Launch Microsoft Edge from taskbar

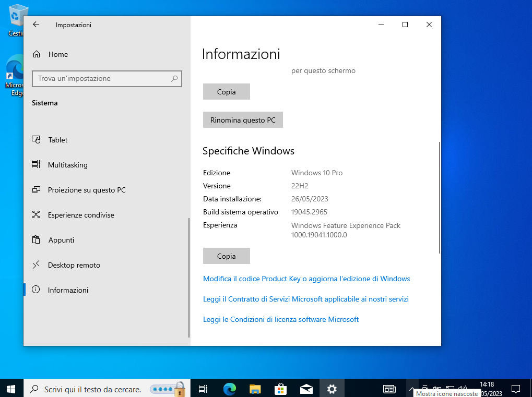point(230,389)
